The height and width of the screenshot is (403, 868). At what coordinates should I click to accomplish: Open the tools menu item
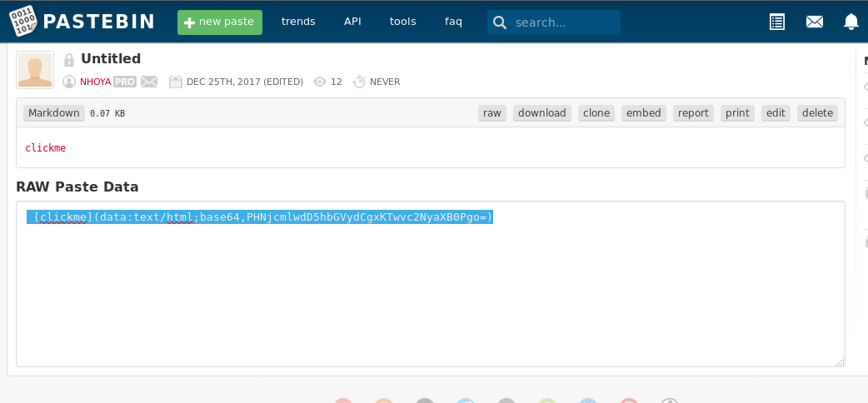[x=402, y=22]
